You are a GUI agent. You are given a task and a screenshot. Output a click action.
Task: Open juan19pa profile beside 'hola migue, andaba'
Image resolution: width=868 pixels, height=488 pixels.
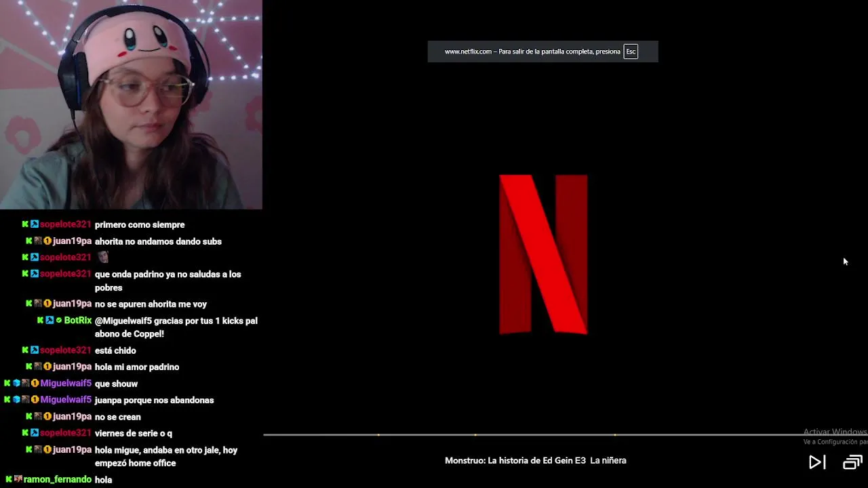72,450
